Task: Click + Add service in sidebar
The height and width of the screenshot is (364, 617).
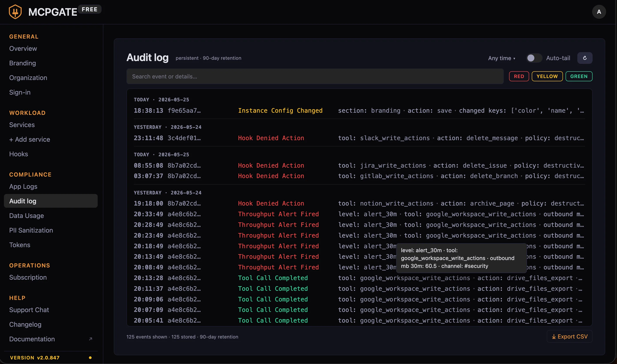Action: (x=30, y=139)
